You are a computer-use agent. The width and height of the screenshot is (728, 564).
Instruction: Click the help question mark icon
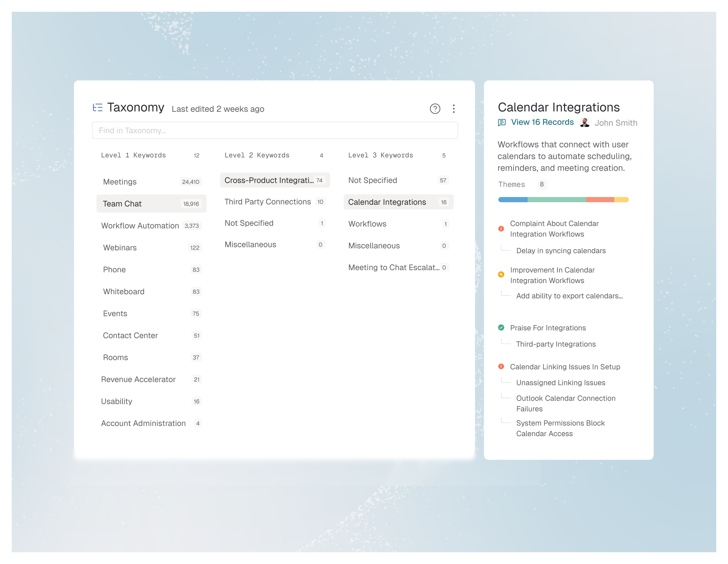435,109
